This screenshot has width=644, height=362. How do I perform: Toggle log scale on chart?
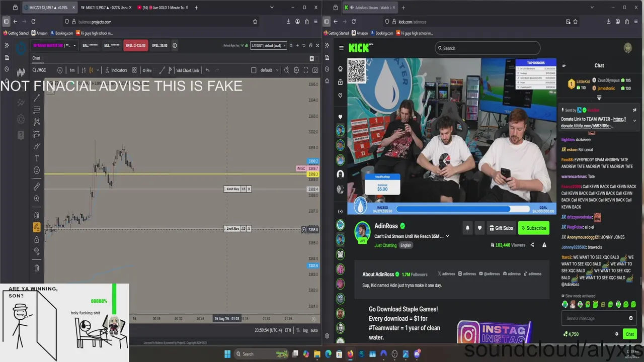coord(305,330)
